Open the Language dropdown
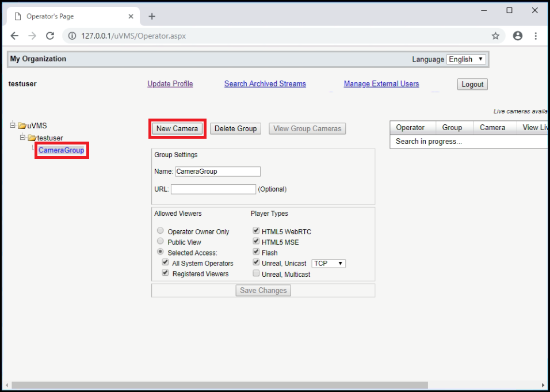550x392 pixels. click(x=466, y=59)
